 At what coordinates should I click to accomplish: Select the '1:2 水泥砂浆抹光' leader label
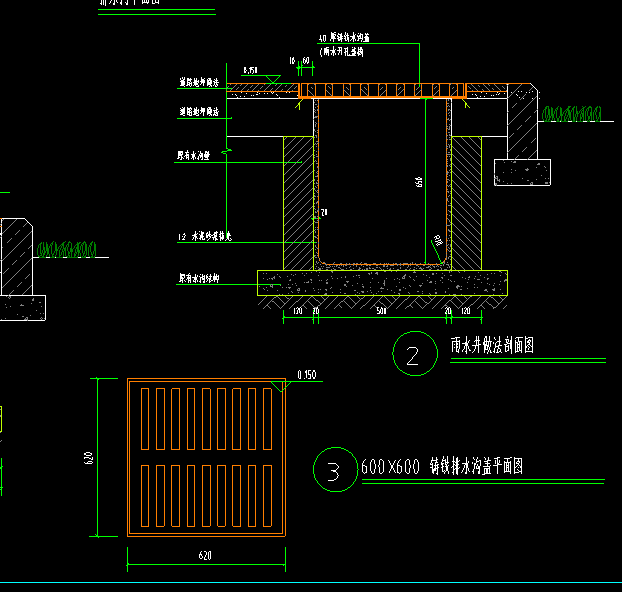[x=205, y=236]
